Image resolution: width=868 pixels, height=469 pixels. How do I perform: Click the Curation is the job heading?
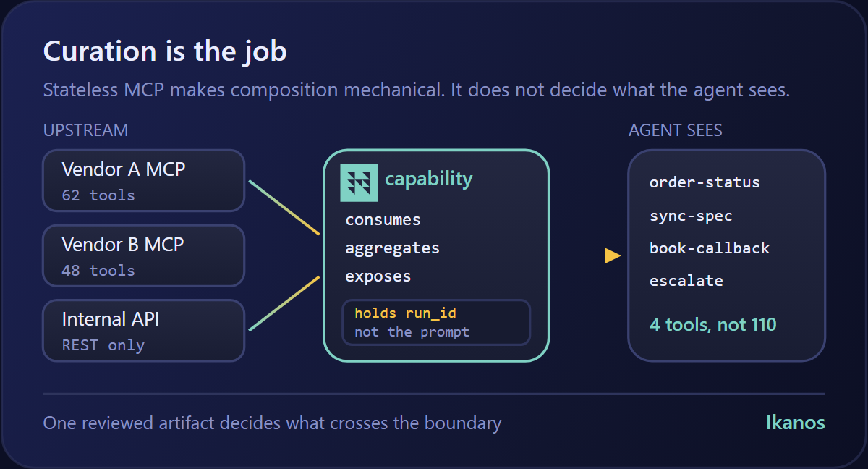[x=165, y=51]
